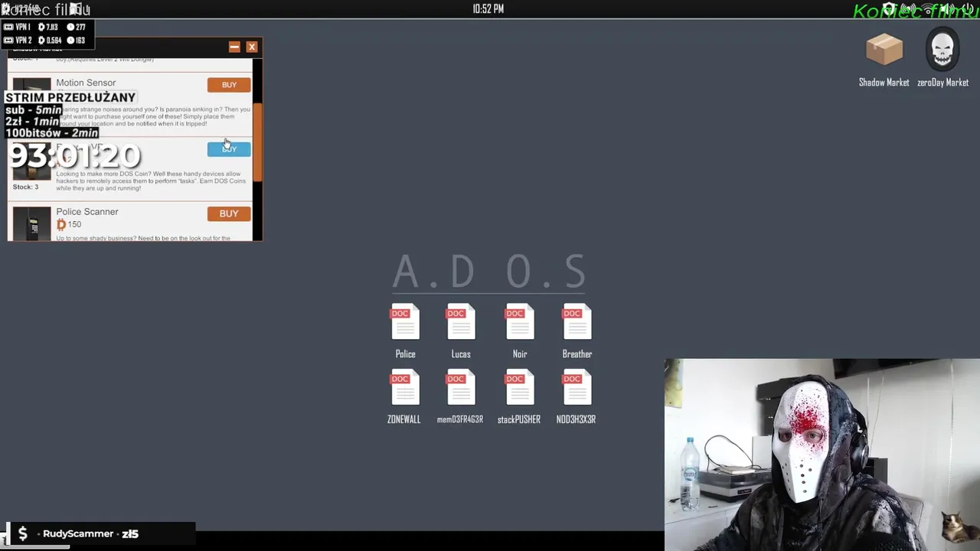Open the Breather document file
This screenshot has height=551, width=980.
[x=577, y=322]
